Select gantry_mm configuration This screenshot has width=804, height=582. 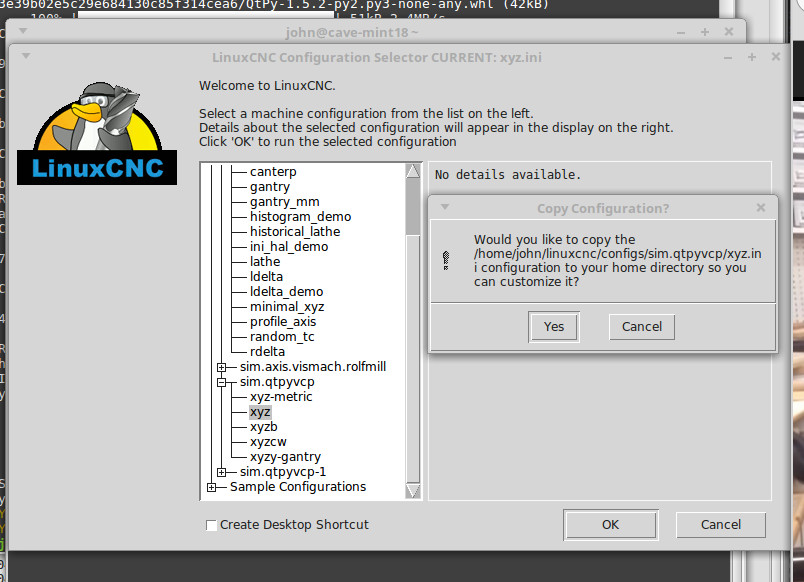285,202
